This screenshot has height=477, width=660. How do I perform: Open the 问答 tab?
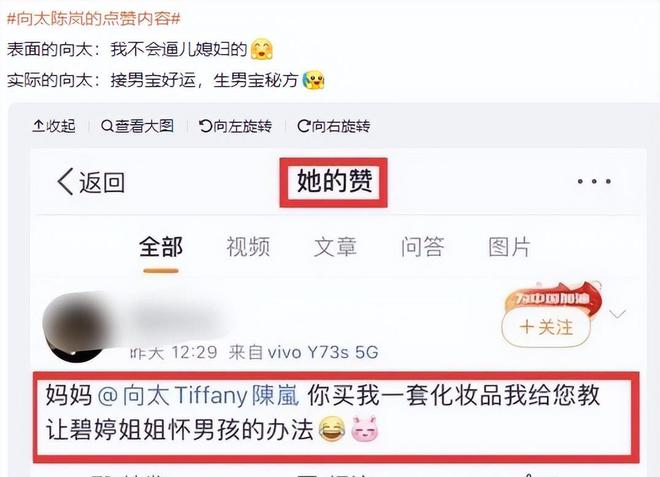pos(422,247)
